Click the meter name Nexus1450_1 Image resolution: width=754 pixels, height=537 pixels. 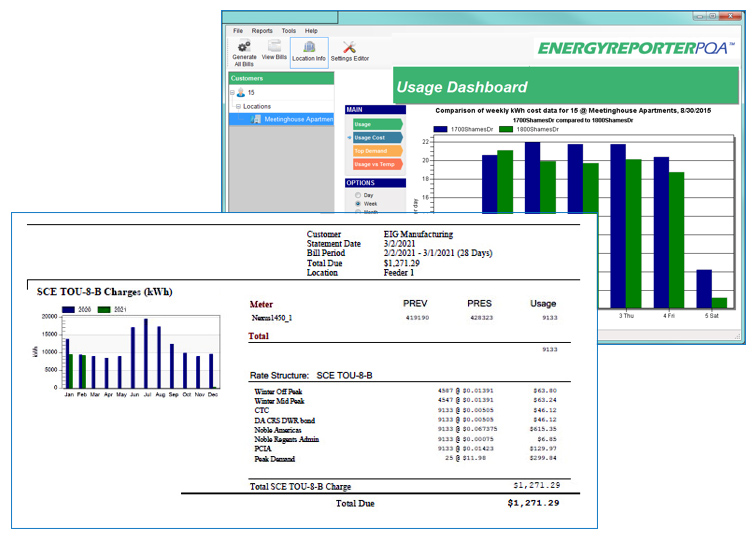click(x=272, y=318)
